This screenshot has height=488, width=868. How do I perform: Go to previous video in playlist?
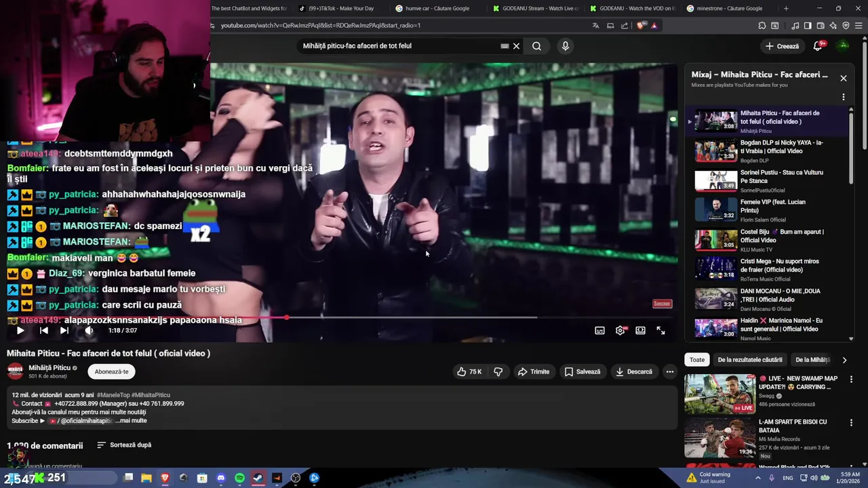pos(43,331)
